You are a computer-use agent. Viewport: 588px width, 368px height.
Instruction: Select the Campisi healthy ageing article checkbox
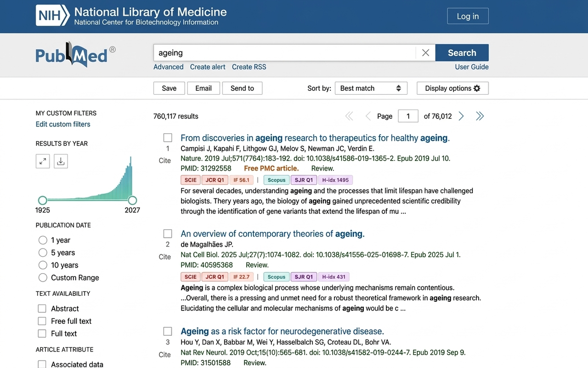pyautogui.click(x=168, y=138)
